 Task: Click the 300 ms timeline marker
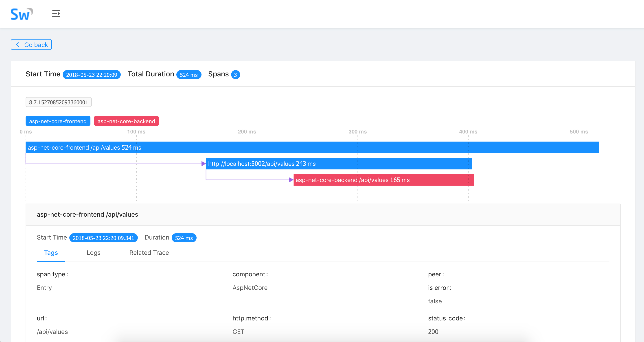click(x=357, y=131)
